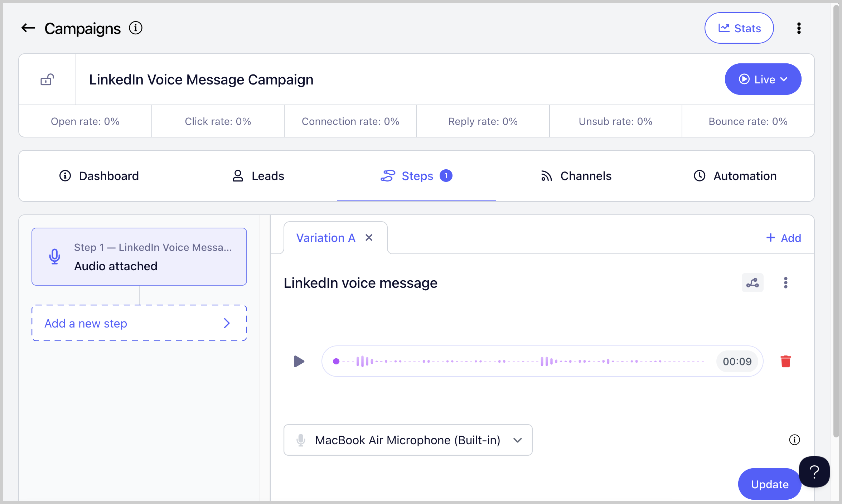Click the info icon next to microphone selector
The image size is (842, 504).
click(x=794, y=440)
